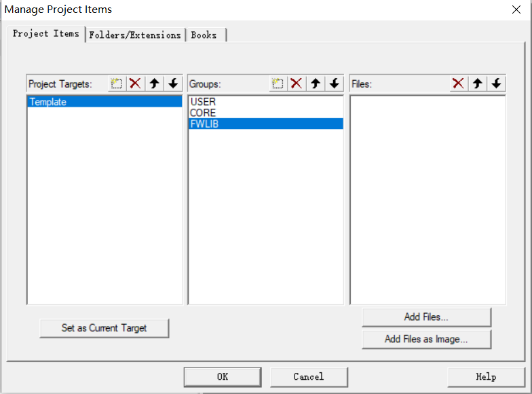Move the Project Target down

[x=174, y=83]
